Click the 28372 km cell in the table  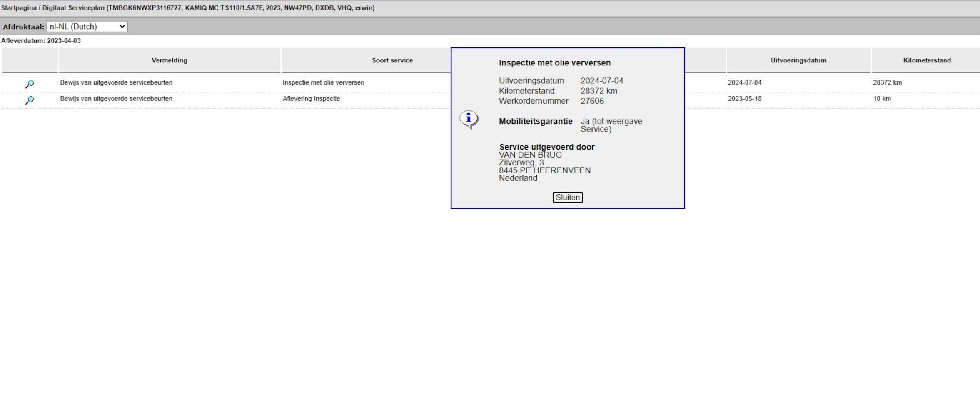pos(887,82)
